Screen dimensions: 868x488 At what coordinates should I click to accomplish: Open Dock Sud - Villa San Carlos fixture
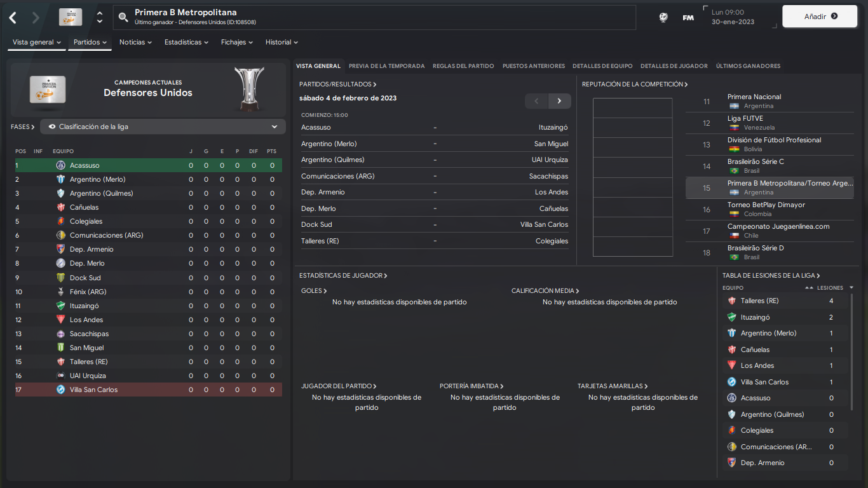435,224
